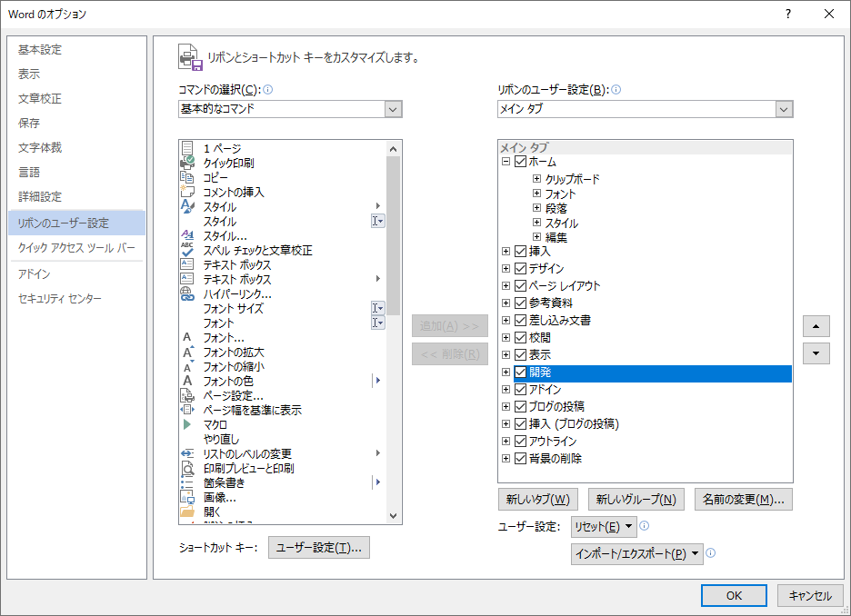The height and width of the screenshot is (616, 851).
Task: Select the クイック印刷 printer icon
Action: 187,163
